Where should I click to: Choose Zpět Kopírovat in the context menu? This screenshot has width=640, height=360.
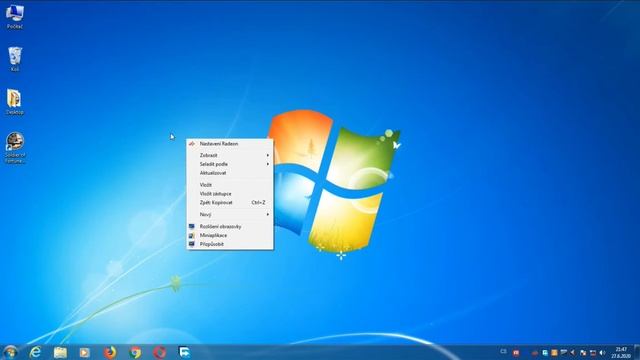click(x=230, y=202)
